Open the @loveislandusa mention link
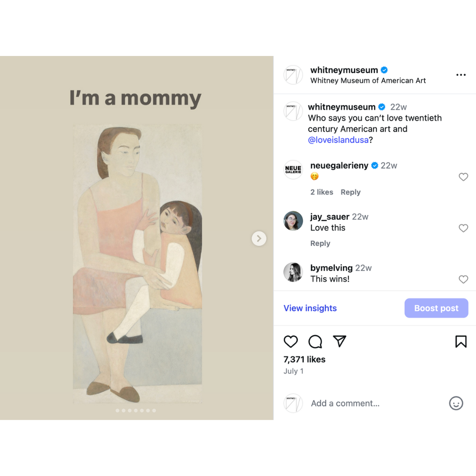Screen dimensions: 476x476 click(x=338, y=140)
